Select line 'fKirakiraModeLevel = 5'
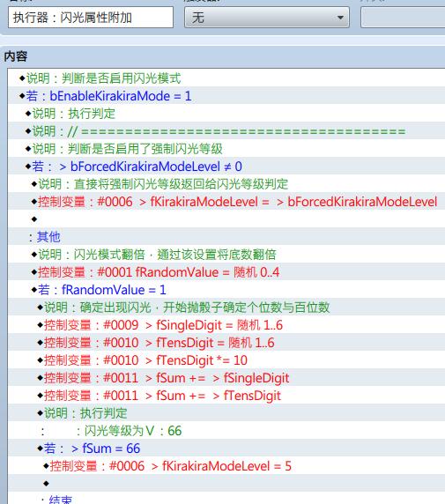Screen dimensions: 445x504 click(226, 466)
